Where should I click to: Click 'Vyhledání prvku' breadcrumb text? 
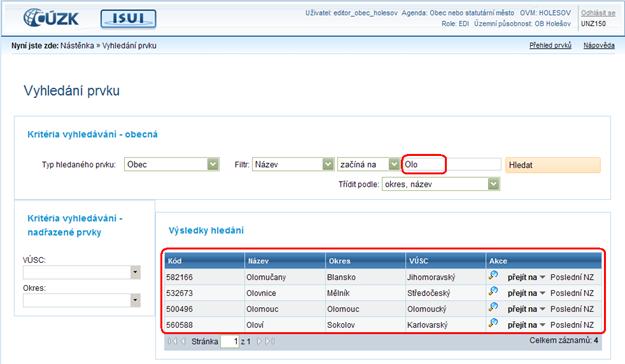click(x=129, y=45)
